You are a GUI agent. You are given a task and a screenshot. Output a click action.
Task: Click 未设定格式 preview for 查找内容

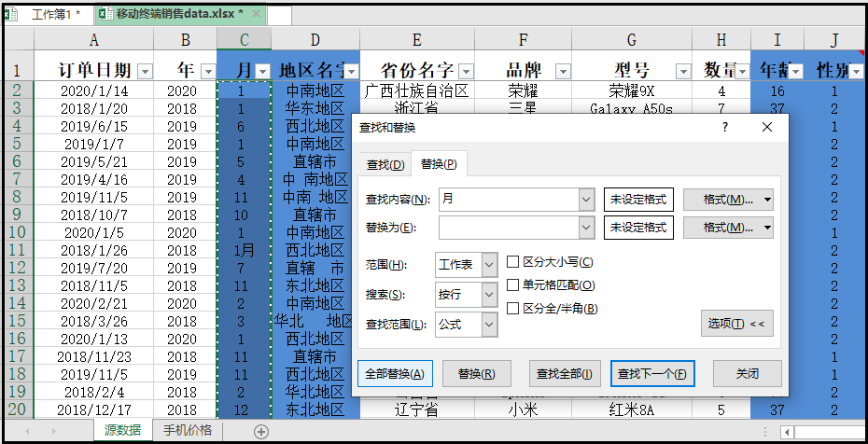(x=638, y=200)
